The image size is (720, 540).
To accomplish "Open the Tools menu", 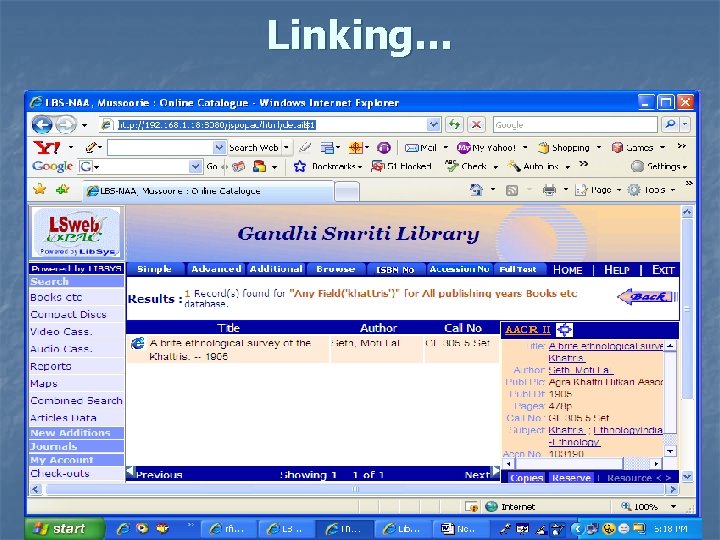I will click(651, 190).
